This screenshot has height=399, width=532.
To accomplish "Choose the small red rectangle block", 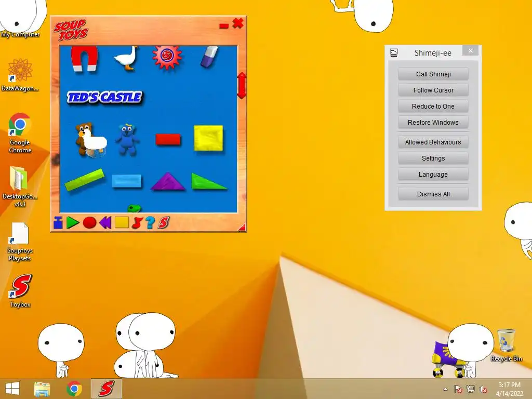I will coord(168,139).
